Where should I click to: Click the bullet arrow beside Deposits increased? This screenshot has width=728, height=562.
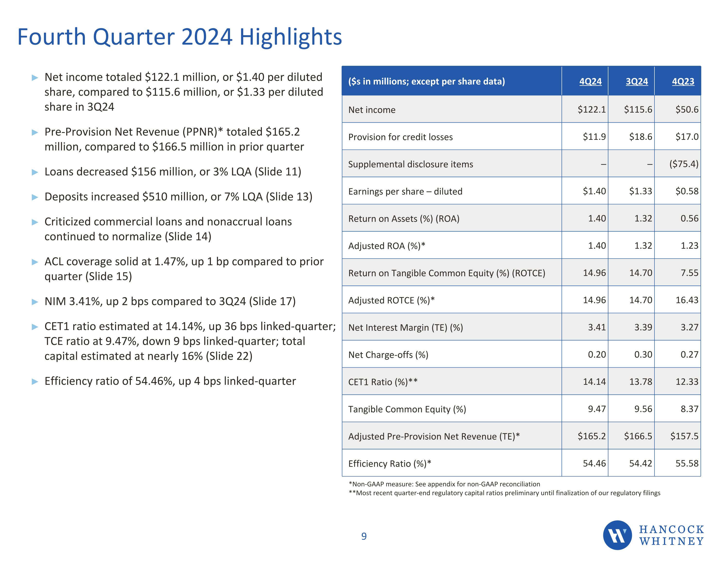(x=35, y=197)
